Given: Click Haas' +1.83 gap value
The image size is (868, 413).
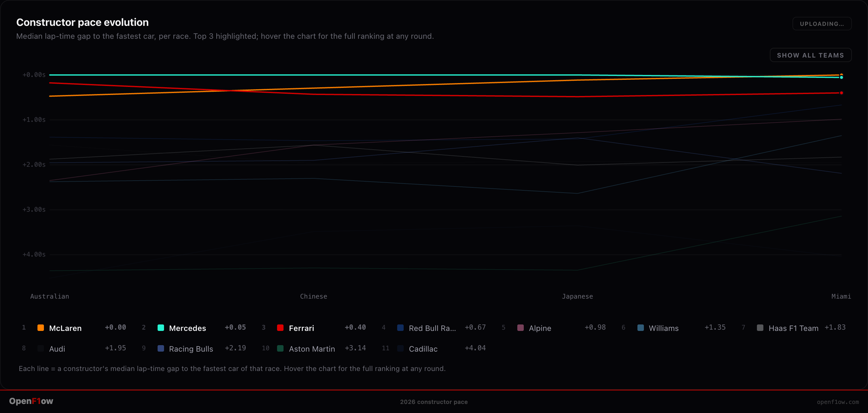Looking at the screenshot, I should 835,327.
